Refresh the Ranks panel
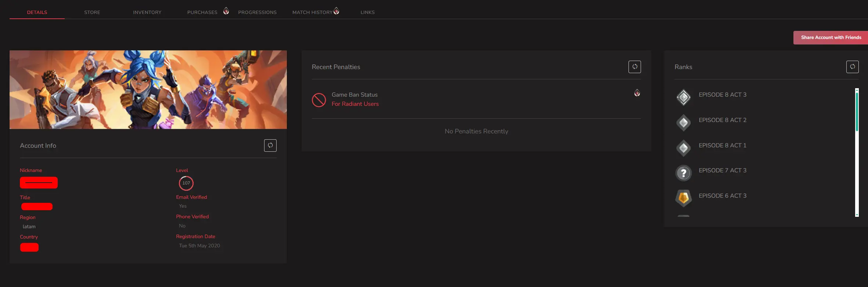This screenshot has height=287, width=868. [x=852, y=67]
